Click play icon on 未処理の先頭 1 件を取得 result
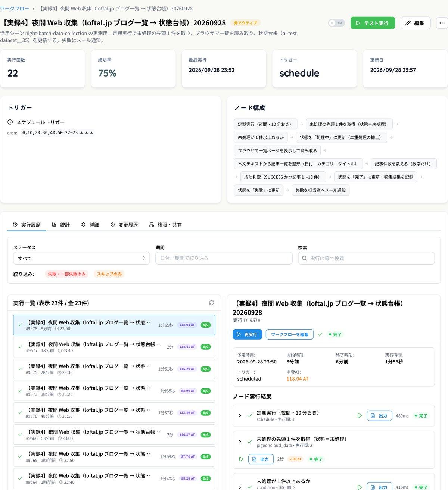Viewport: 448px width, 490px height. pyautogui.click(x=241, y=459)
